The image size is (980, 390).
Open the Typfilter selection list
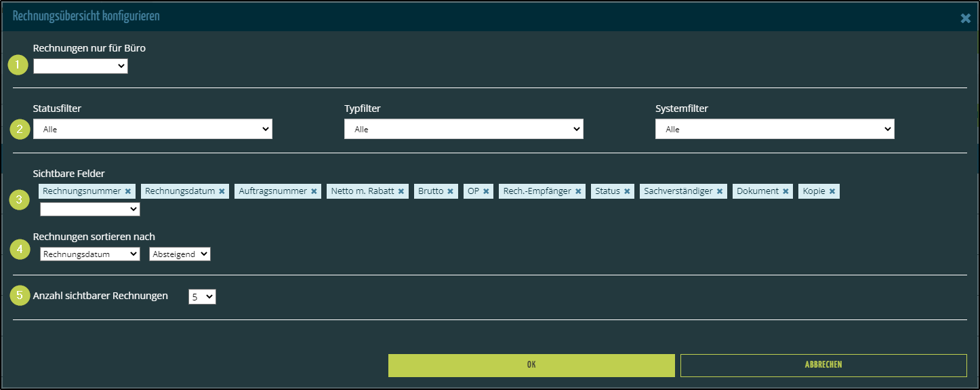click(x=464, y=129)
